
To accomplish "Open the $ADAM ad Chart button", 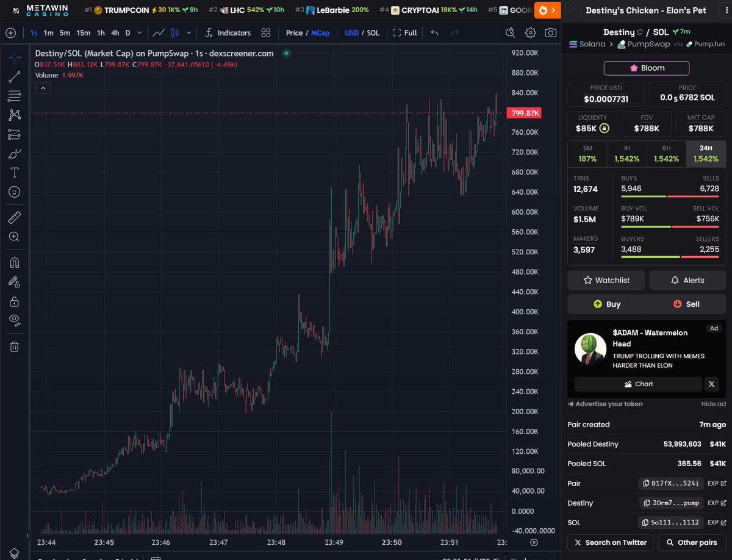I will click(x=638, y=384).
